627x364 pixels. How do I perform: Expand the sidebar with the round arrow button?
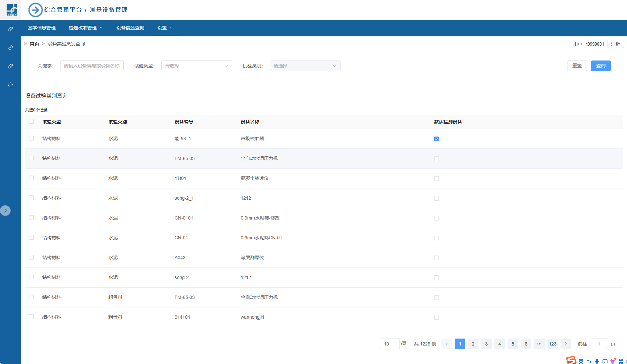point(5,211)
